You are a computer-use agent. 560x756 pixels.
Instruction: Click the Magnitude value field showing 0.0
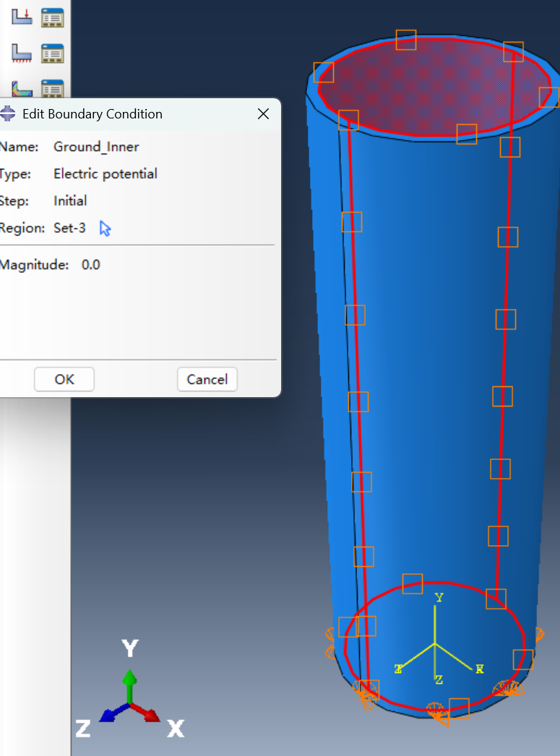click(90, 265)
